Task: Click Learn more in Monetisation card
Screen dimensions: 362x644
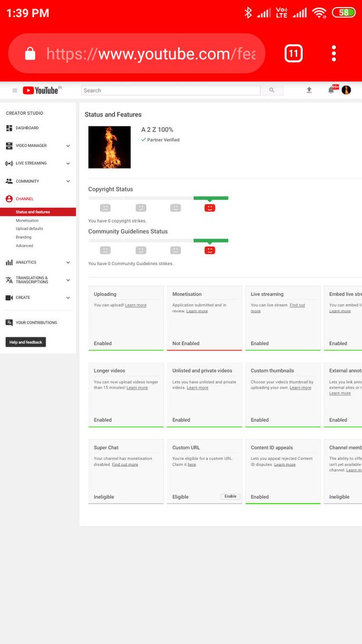Action: click(197, 311)
